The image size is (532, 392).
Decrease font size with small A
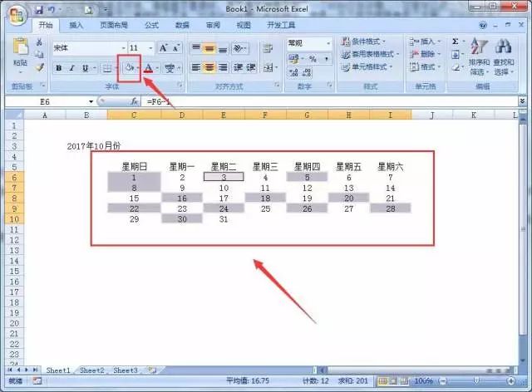175,48
